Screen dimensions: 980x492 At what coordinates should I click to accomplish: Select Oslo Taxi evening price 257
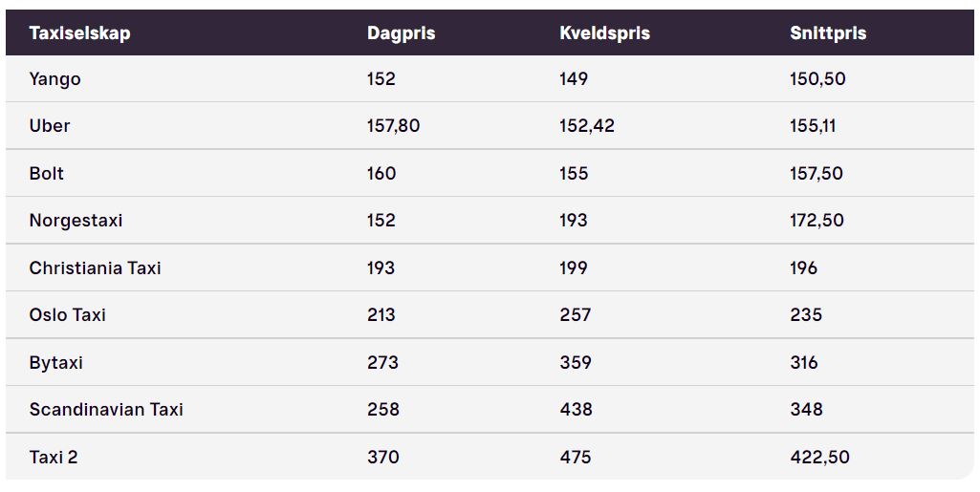point(575,314)
